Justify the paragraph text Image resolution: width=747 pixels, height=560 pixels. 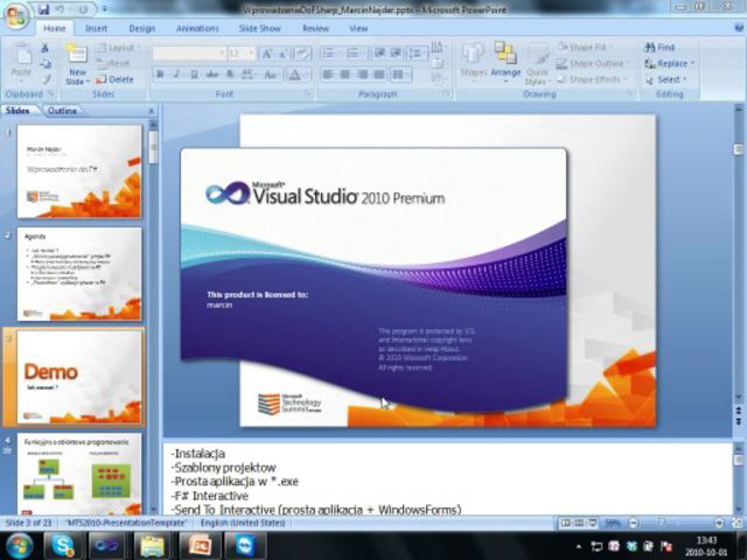(x=379, y=74)
